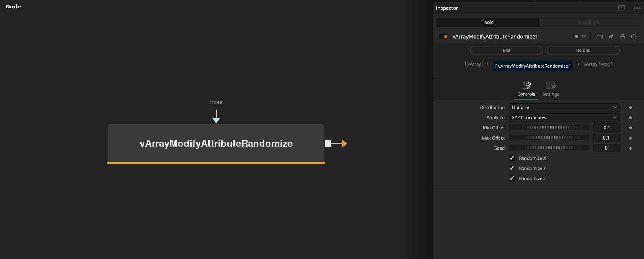
Task: Lock the vArrayModifyAttributeRandomize1 tool
Action: pos(622,37)
